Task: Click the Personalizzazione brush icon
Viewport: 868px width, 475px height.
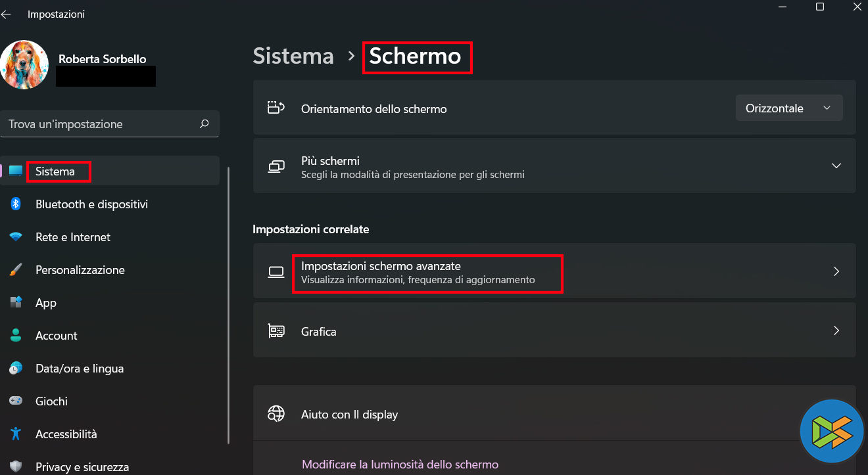Action: [x=16, y=270]
